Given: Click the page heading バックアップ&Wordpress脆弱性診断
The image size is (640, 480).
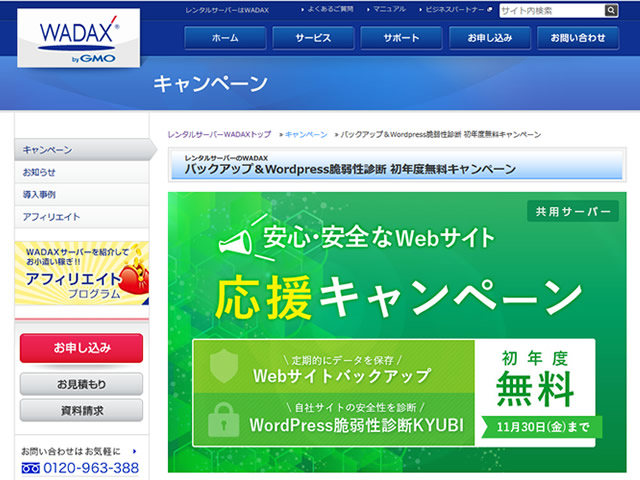Looking at the screenshot, I should [x=350, y=169].
